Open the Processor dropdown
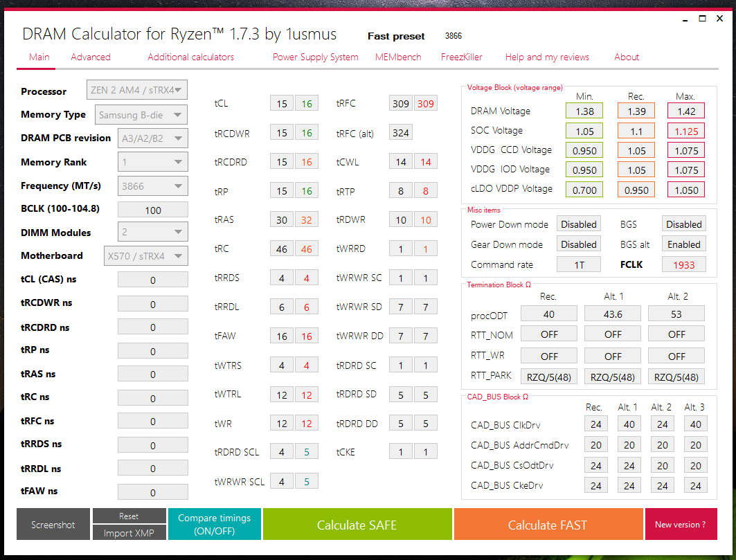736x560 pixels. pos(136,90)
